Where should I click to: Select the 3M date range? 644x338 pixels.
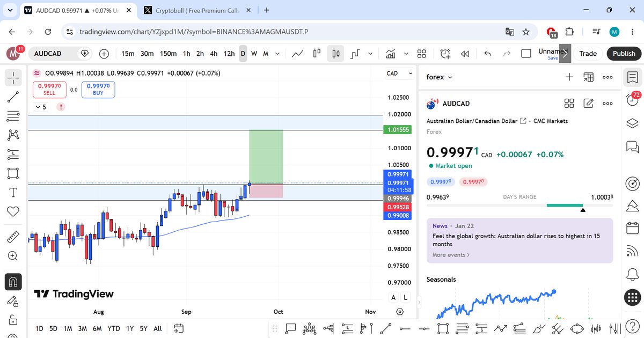click(x=82, y=328)
